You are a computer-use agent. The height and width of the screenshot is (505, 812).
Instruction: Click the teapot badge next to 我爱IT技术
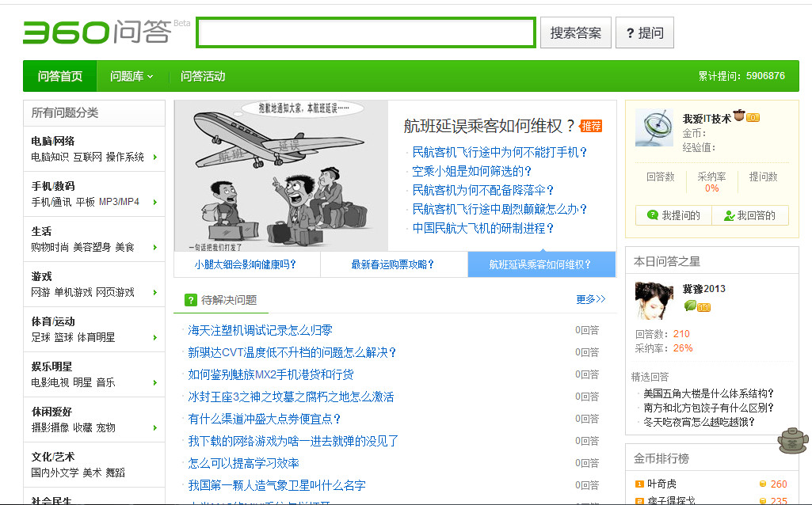[738, 116]
